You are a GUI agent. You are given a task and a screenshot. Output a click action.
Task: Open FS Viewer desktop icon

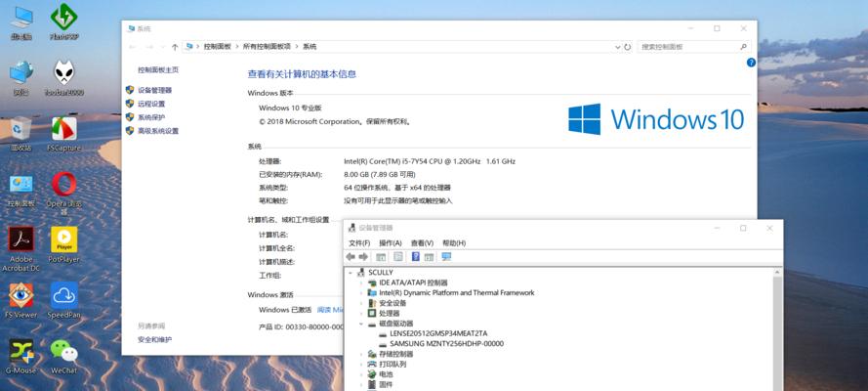coord(21,300)
